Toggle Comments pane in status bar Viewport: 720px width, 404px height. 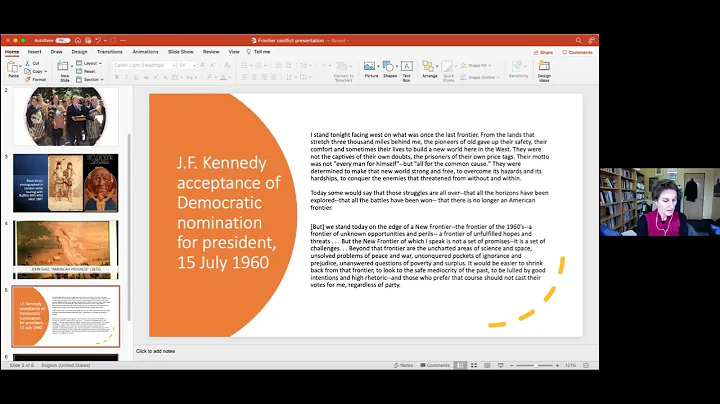pyautogui.click(x=435, y=365)
